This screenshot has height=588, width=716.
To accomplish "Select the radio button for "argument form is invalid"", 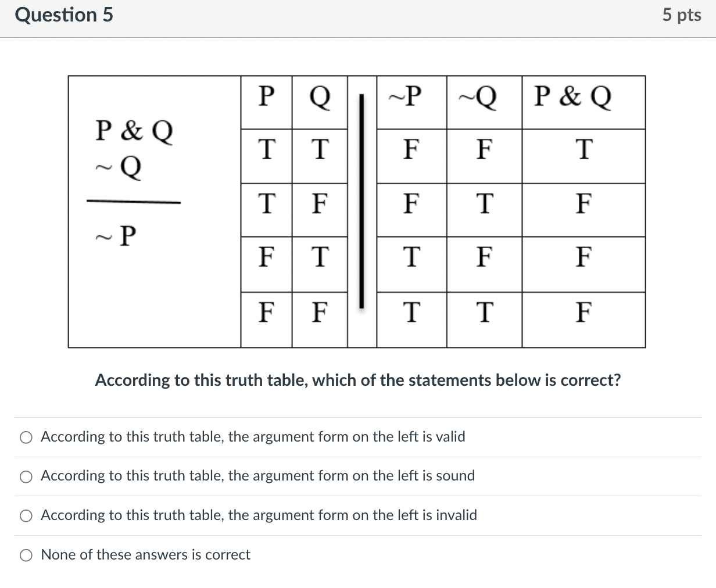I will (26, 516).
